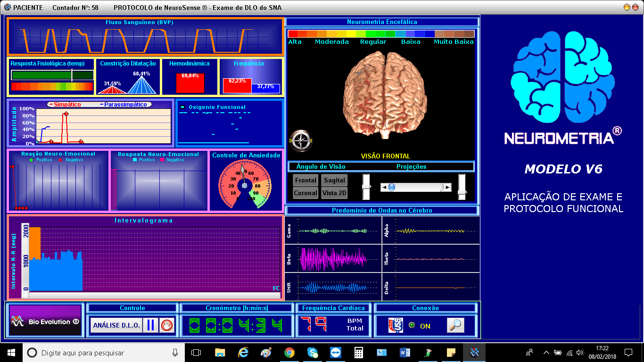The image size is (644, 362).
Task: Open Sticky Notes from the taskbar
Action: pos(451,353)
